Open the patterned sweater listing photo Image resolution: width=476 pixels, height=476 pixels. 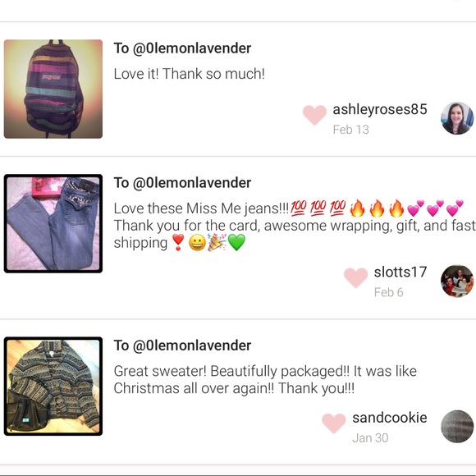pos(53,387)
